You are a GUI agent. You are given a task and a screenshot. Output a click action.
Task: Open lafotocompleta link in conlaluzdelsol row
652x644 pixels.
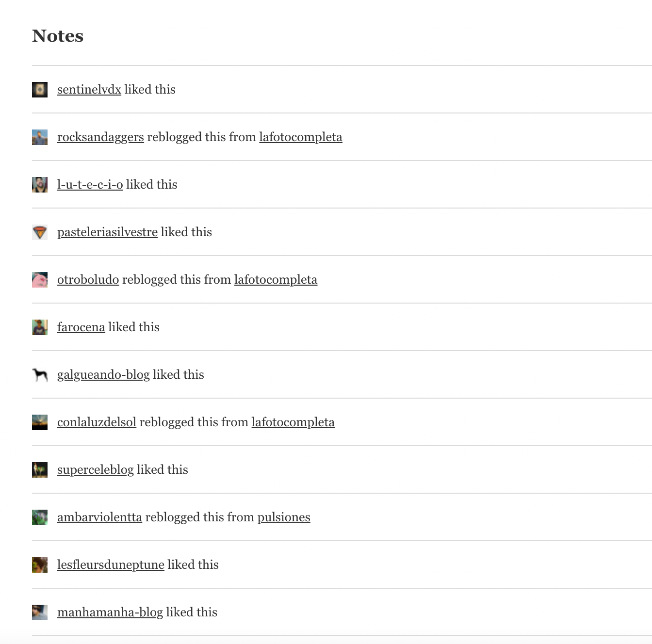tap(293, 422)
